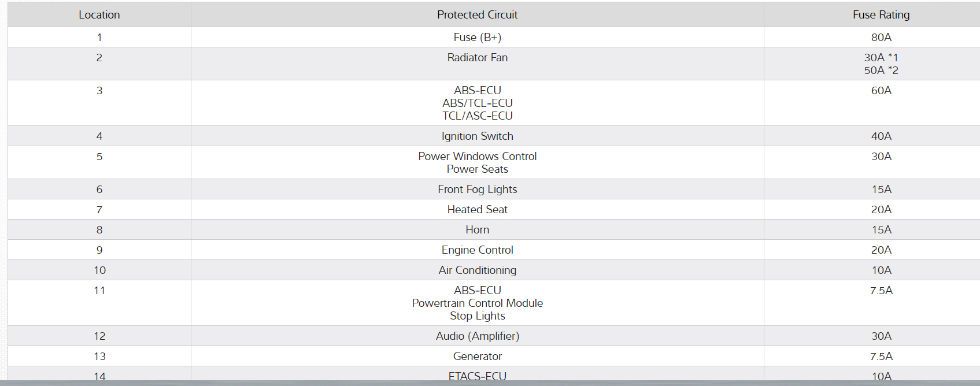Click the Powertrain Control Module text
This screenshot has width=980, height=386.
477,303
